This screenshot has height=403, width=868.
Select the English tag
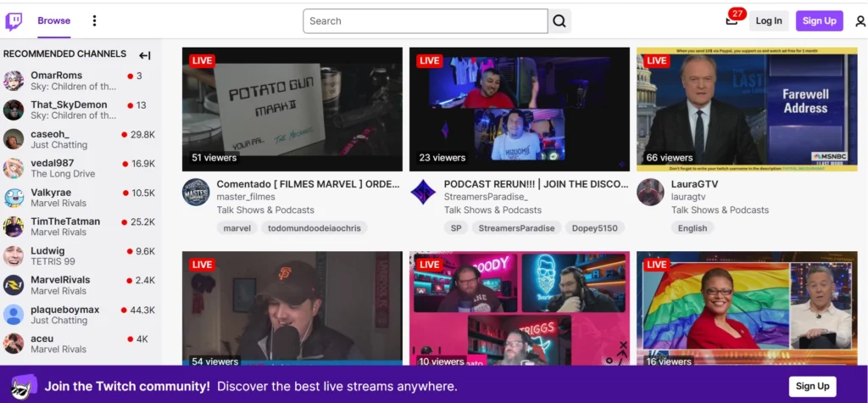pyautogui.click(x=693, y=228)
